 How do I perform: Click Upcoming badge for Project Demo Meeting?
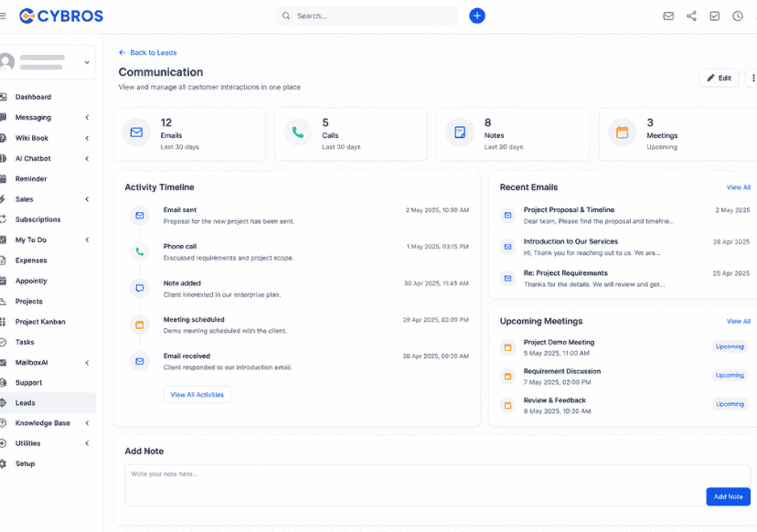(x=730, y=346)
